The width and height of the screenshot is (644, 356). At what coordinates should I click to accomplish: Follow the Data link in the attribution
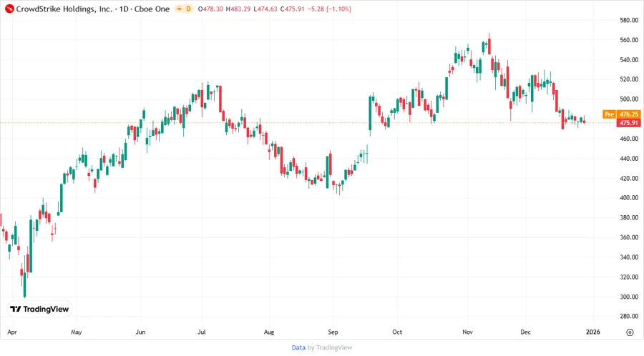(298, 348)
